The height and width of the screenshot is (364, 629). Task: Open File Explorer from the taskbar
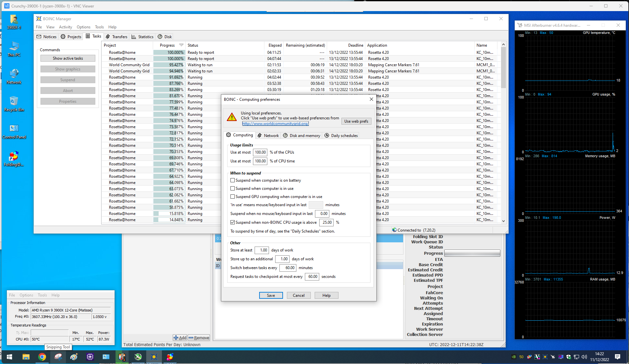click(x=26, y=357)
